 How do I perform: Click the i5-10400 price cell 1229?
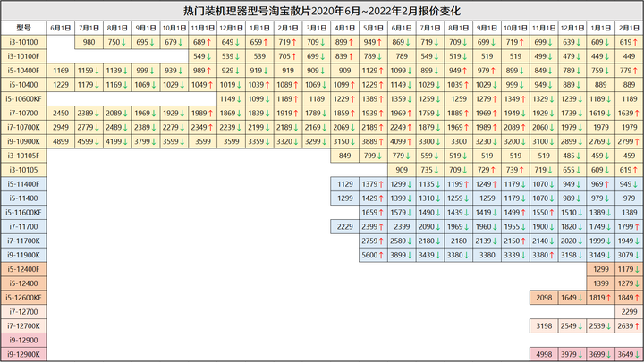tap(61, 85)
